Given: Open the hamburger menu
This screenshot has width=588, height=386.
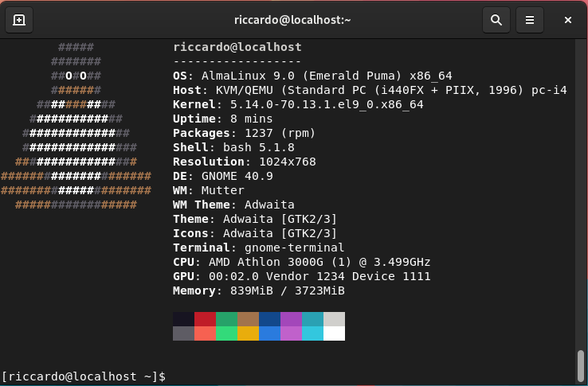Looking at the screenshot, I should pyautogui.click(x=530, y=20).
